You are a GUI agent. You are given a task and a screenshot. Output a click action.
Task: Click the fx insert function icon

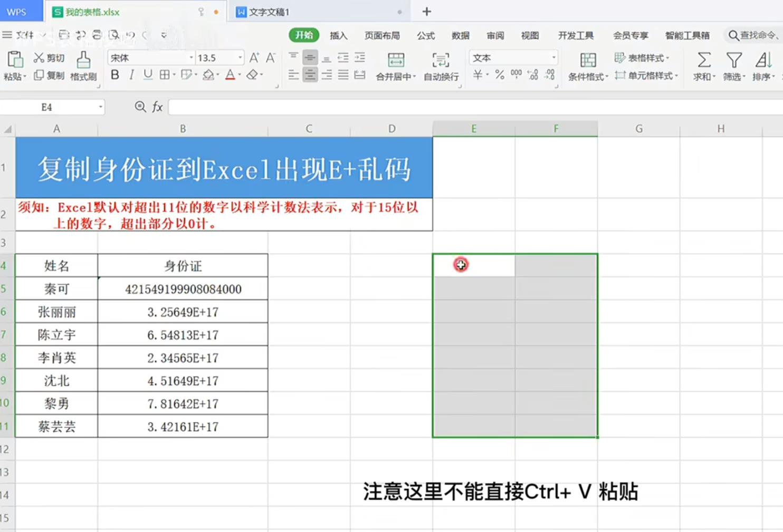(x=157, y=107)
